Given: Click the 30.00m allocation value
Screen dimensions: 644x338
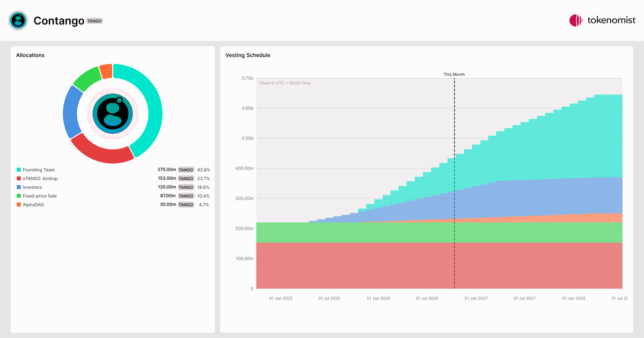Looking at the screenshot, I should pos(167,204).
